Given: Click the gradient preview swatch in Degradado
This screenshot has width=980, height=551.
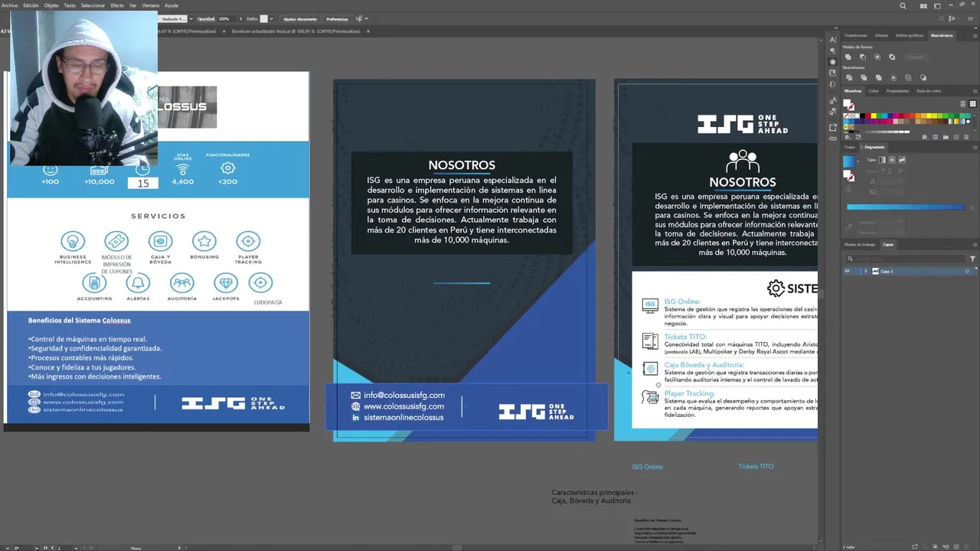Looking at the screenshot, I should (849, 161).
